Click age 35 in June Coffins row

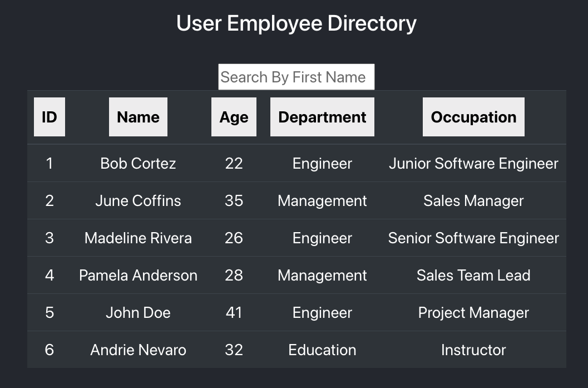234,201
